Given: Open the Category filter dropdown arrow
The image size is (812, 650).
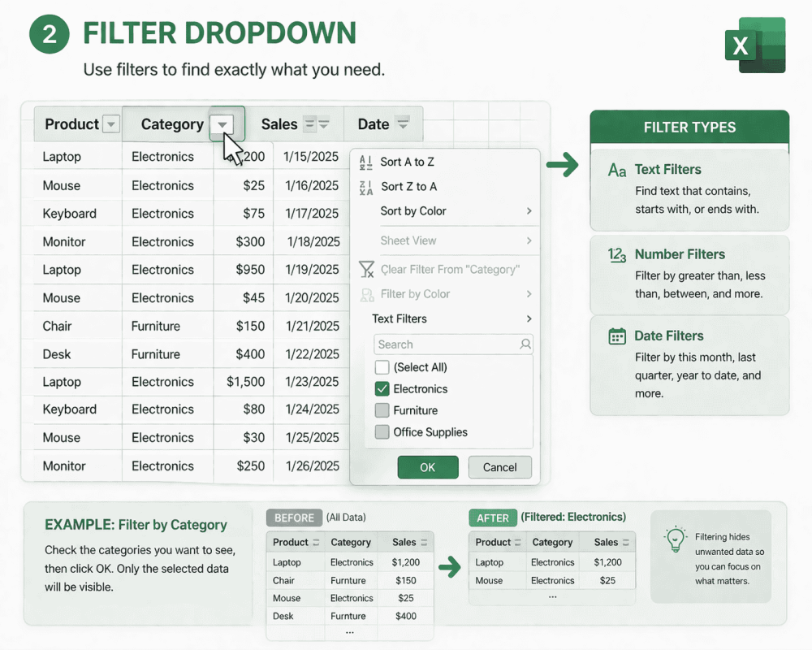Looking at the screenshot, I should coord(221,124).
